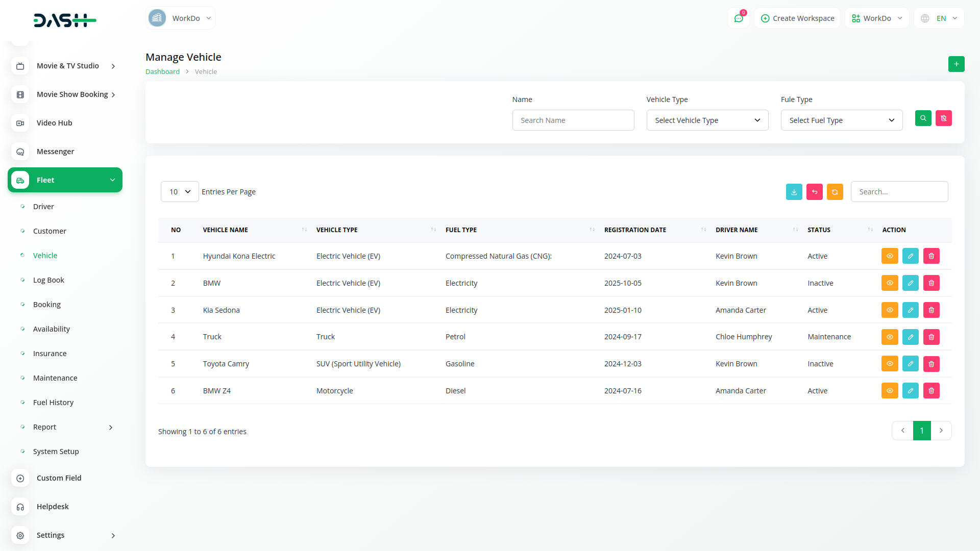Click the pink undo icon above table
The height and width of the screenshot is (551, 980).
814,192
